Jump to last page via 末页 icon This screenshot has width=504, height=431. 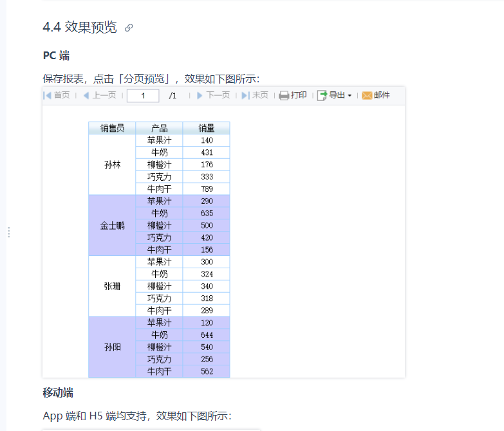(x=246, y=95)
